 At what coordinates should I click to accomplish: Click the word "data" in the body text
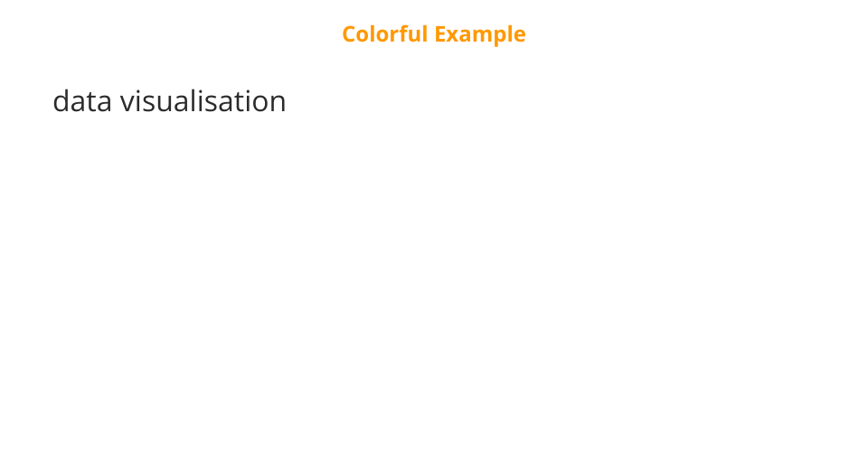click(82, 101)
